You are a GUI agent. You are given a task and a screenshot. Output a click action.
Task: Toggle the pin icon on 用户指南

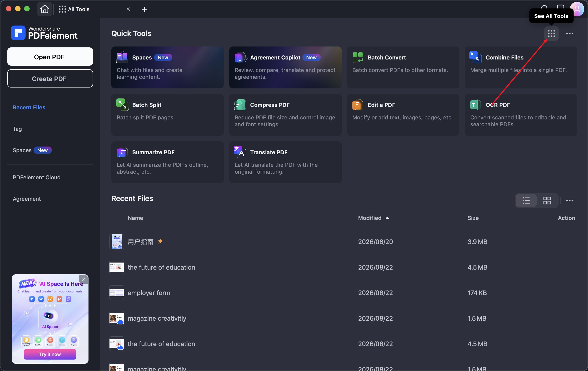point(160,241)
